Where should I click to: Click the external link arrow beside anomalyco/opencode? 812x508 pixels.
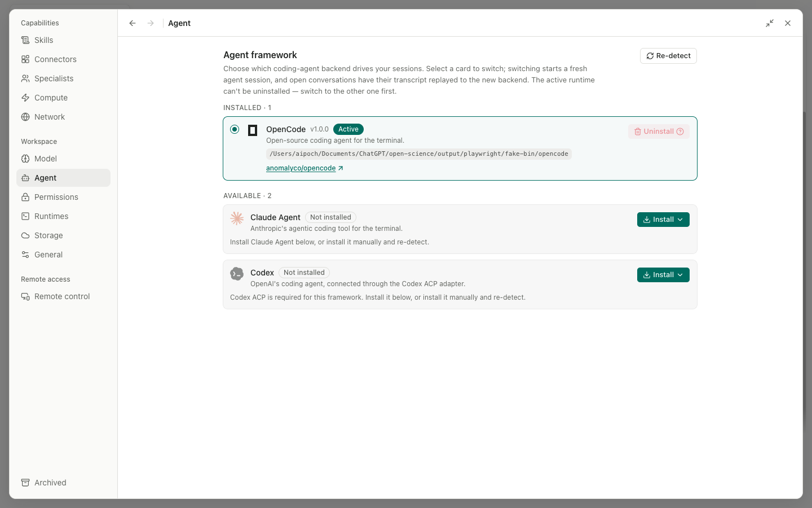tap(341, 168)
